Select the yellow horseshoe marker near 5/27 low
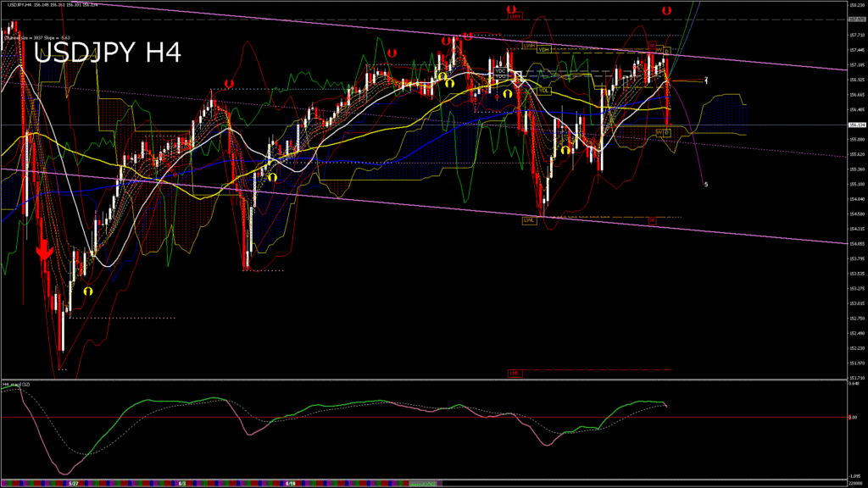The width and height of the screenshot is (868, 488). 88,290
